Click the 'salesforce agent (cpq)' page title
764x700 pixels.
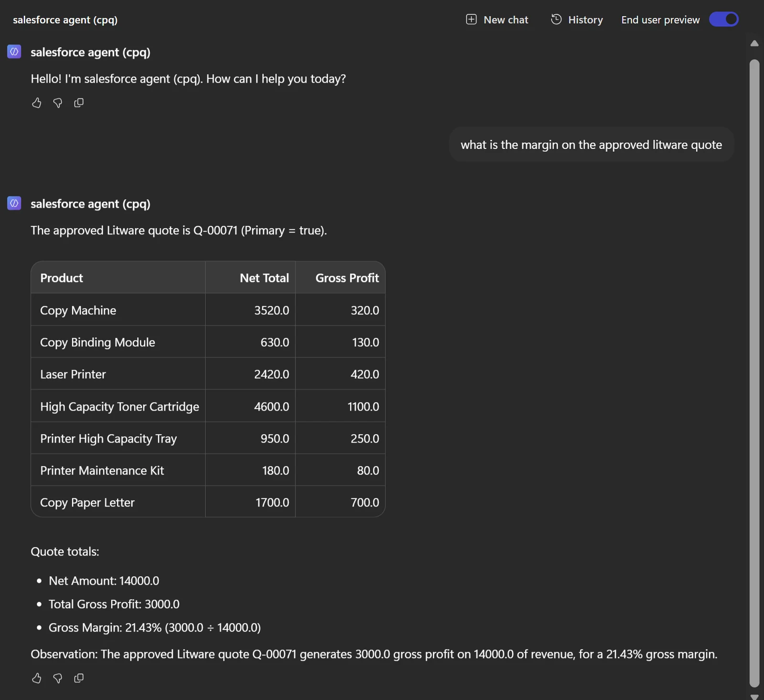[x=65, y=20]
